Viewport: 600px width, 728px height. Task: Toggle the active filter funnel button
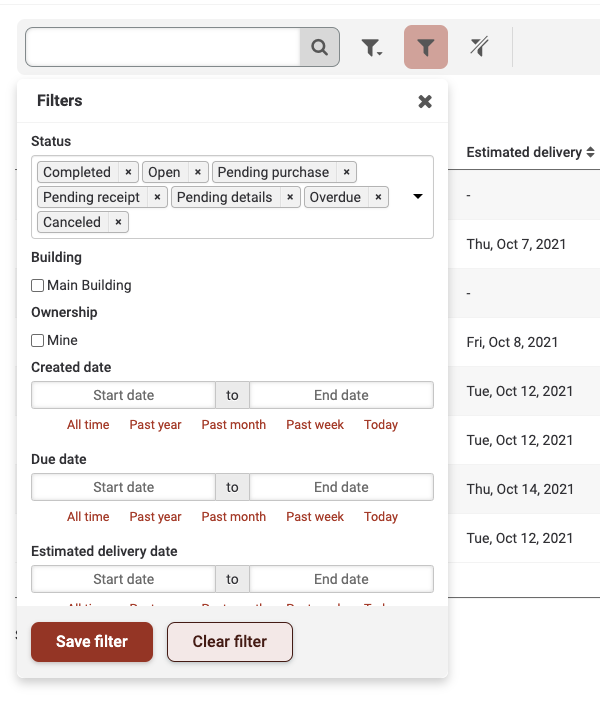[x=426, y=47]
